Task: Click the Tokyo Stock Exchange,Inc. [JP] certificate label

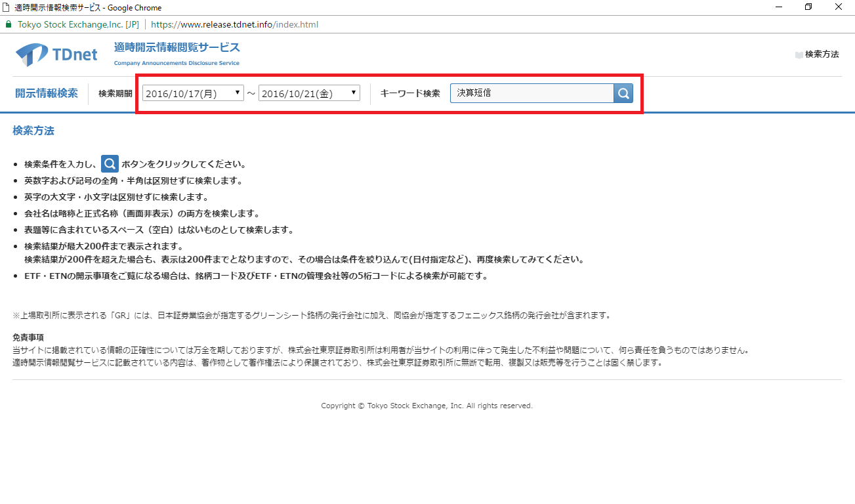Action: point(78,24)
